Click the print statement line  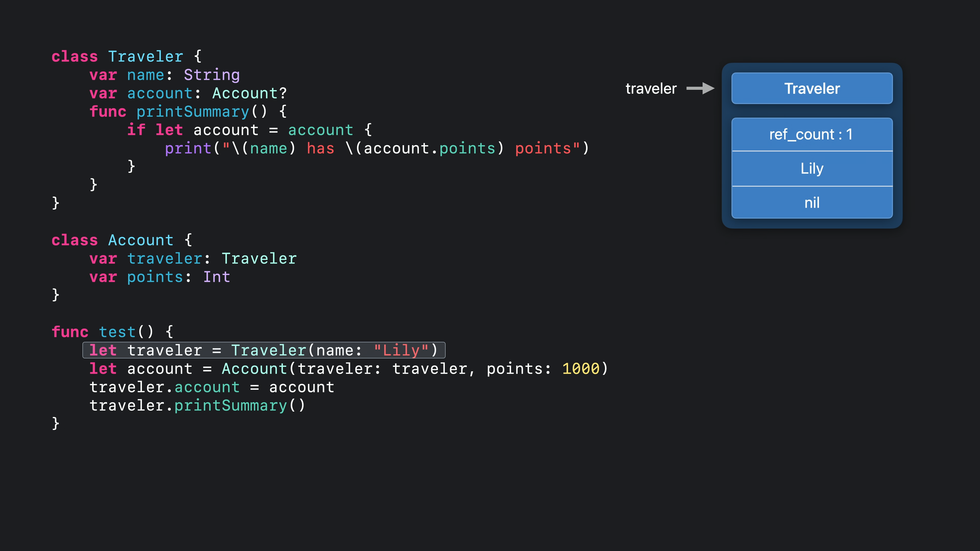(x=377, y=148)
